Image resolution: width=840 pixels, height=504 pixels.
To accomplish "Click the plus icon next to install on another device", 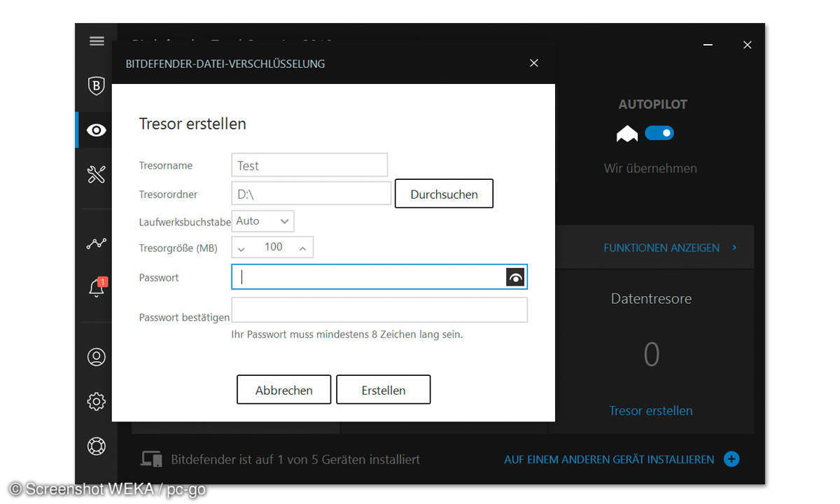I will (731, 459).
